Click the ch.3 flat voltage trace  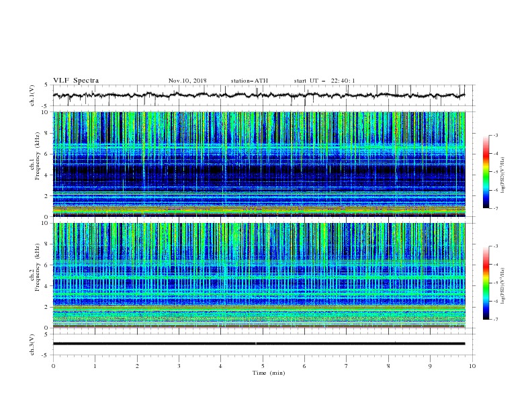click(x=259, y=344)
